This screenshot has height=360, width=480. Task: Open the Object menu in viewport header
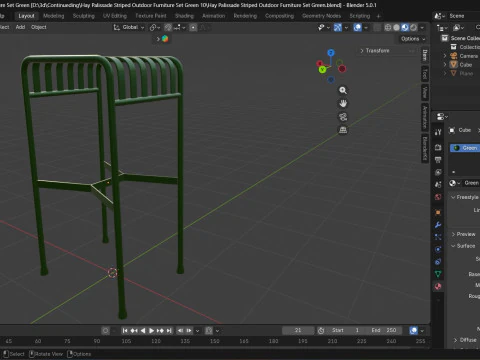click(x=39, y=27)
